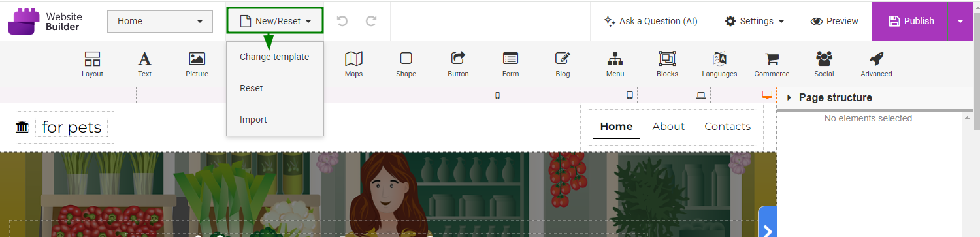Viewport: 980px width, 237px height.
Task: Click the About navigation item
Action: [668, 127]
